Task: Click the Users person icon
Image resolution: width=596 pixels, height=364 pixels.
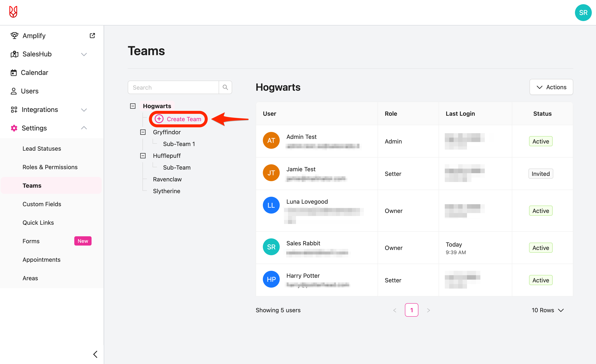Action: tap(14, 91)
